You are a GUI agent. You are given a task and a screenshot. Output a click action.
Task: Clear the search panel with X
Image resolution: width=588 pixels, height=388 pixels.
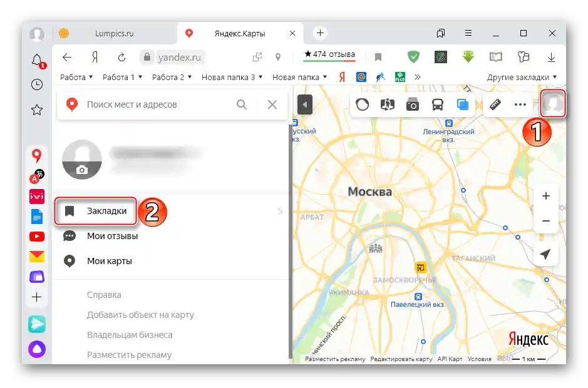(x=272, y=105)
